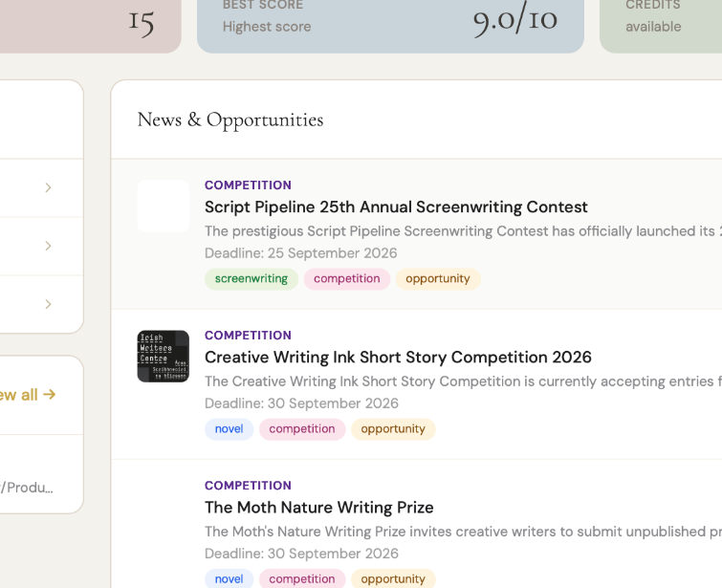Screen dimensions: 722x588
Task: Click the top chevron in the left panel
Action: [x=49, y=187]
